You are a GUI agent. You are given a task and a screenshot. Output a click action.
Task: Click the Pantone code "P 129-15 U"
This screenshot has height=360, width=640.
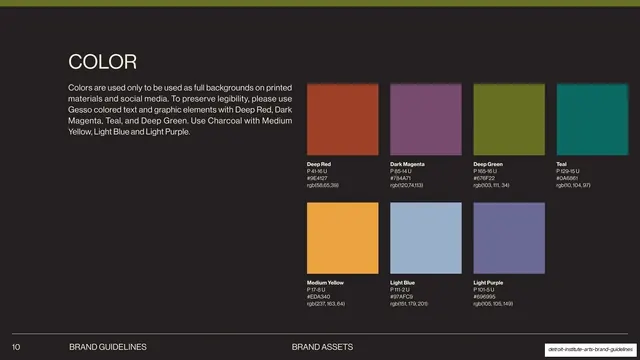(x=567, y=171)
